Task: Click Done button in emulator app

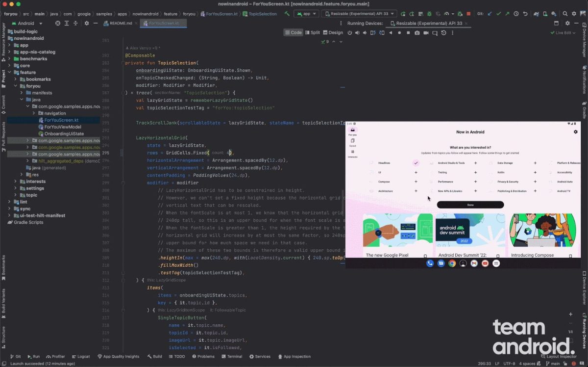Action: [x=470, y=205]
